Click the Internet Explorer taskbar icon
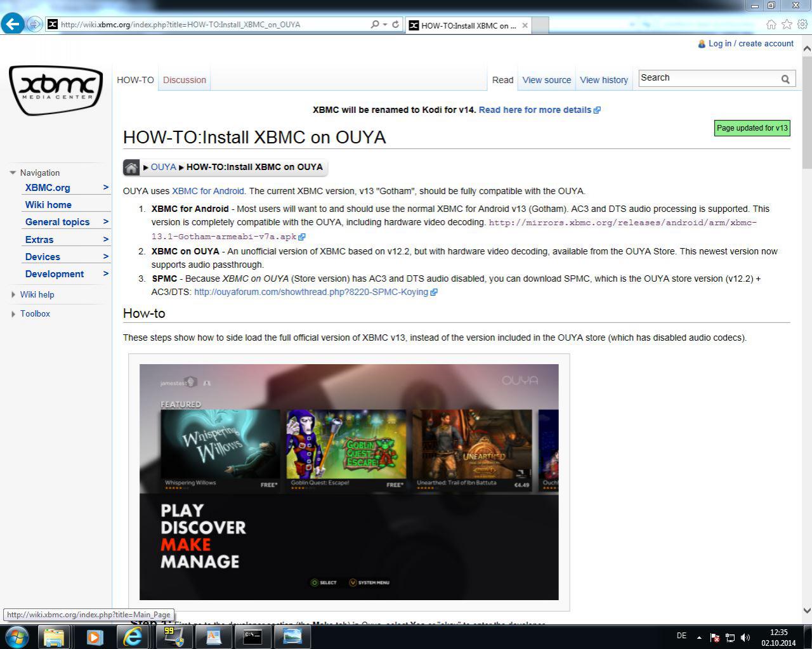Image resolution: width=812 pixels, height=649 pixels. click(x=133, y=636)
